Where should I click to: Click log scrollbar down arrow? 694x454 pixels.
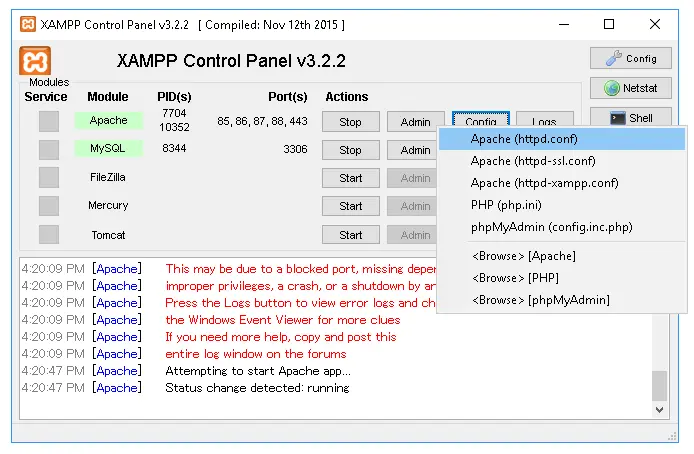point(659,410)
